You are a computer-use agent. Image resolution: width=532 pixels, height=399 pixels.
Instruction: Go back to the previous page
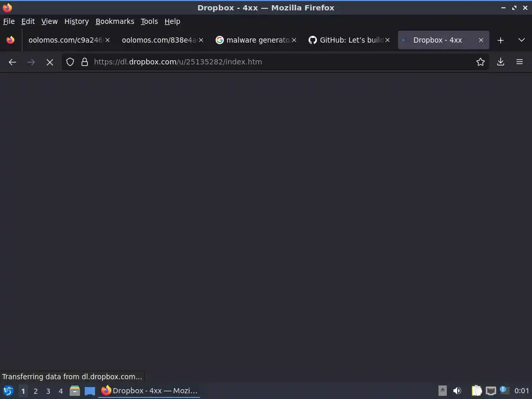[12, 62]
